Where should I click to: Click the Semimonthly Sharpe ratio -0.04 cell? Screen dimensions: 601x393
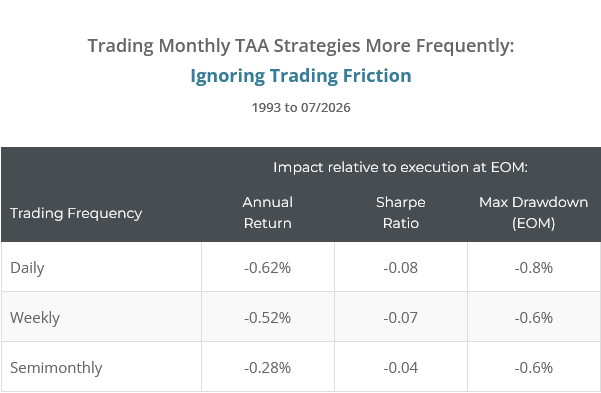[x=401, y=367]
